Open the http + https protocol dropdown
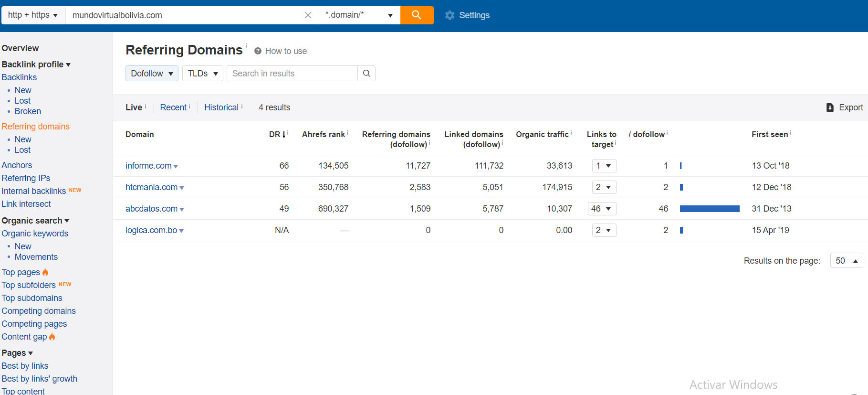Screen dimensions: 868x395 coord(33,15)
